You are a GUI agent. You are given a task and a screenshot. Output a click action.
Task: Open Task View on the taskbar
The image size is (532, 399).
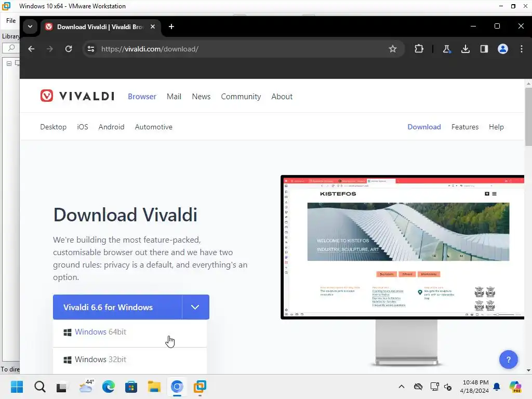pos(61,387)
